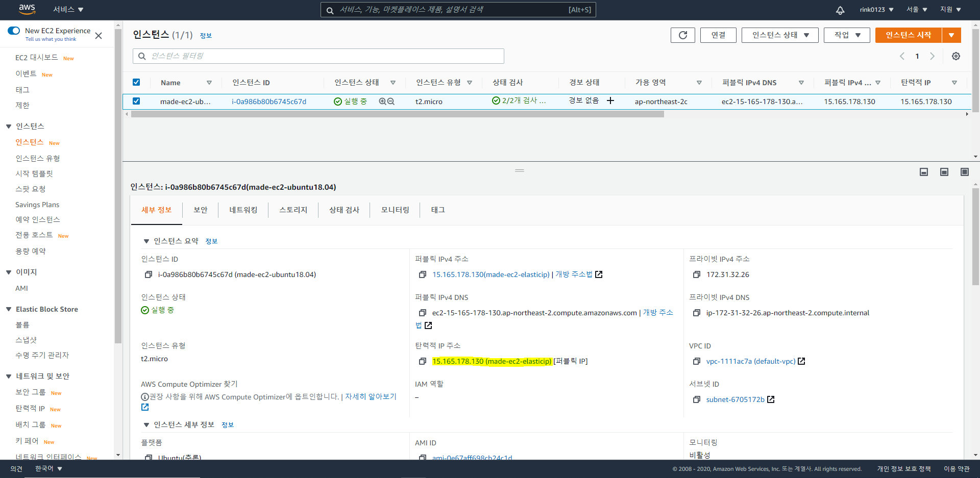Open rink0123 account dropdown
980x478 pixels.
click(x=876, y=10)
